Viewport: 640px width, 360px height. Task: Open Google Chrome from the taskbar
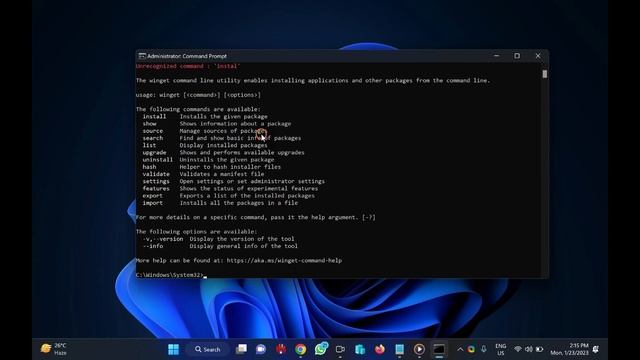(301, 349)
